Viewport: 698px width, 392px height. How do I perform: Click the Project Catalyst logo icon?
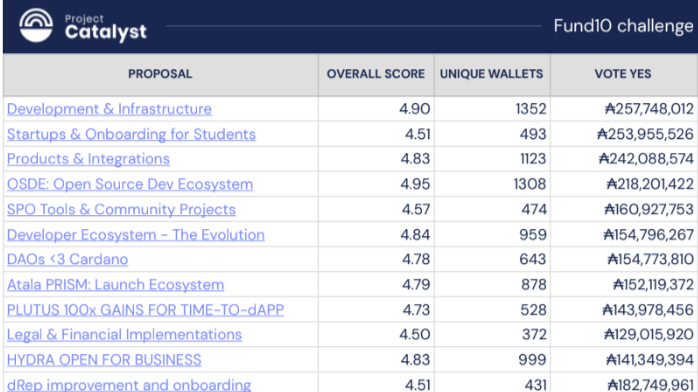click(36, 25)
